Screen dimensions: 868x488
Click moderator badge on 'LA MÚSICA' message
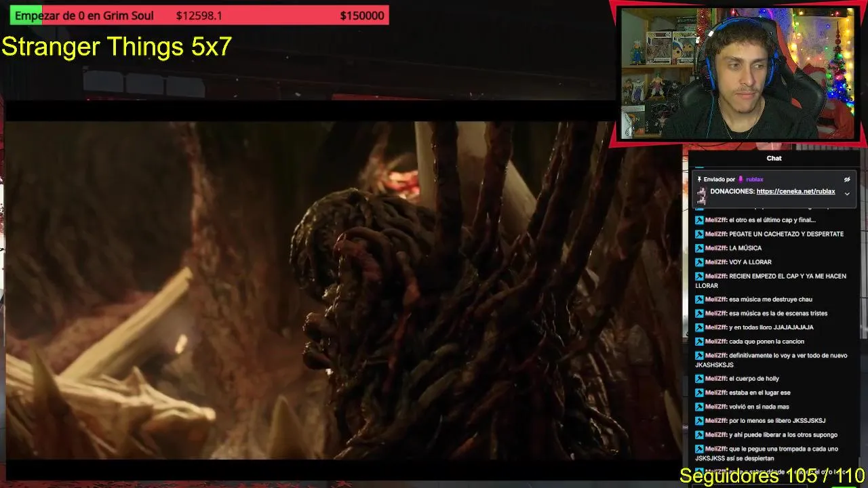point(699,248)
